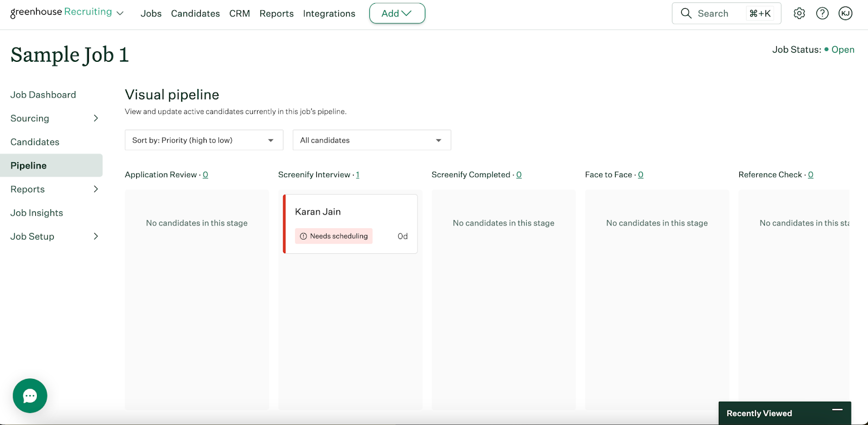Minimize the Recently Viewed panel

(837, 410)
